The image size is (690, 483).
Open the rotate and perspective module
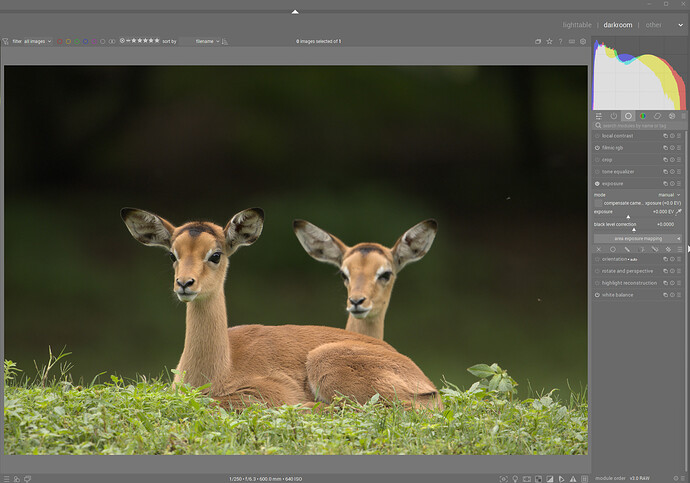[627, 271]
